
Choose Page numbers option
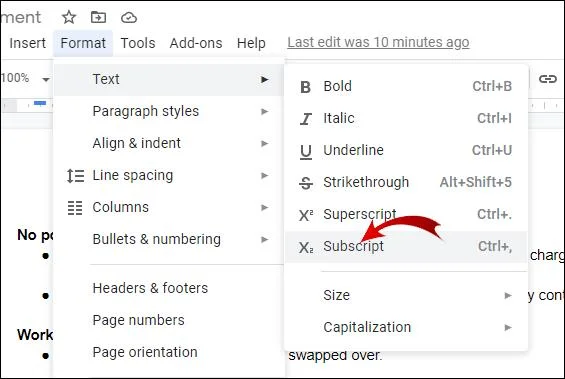click(x=168, y=320)
